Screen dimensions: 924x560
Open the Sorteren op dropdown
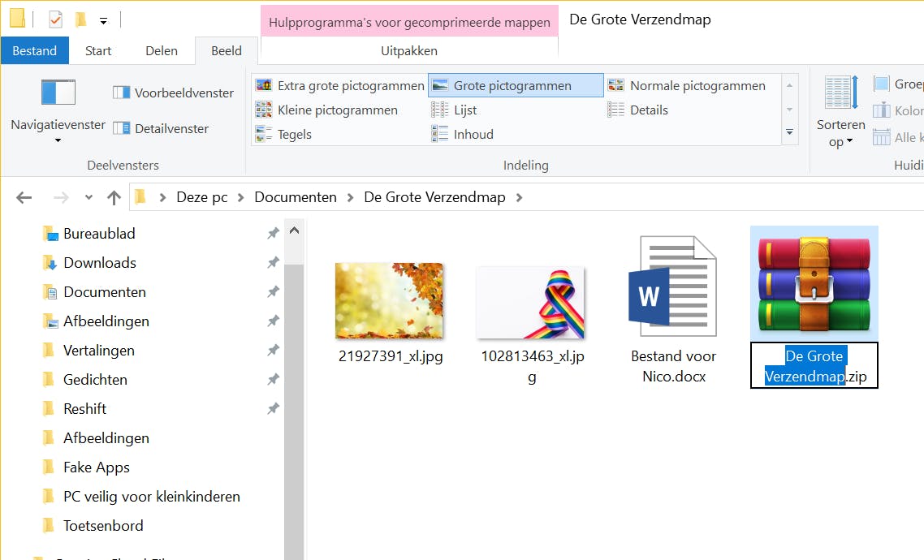pyautogui.click(x=841, y=112)
